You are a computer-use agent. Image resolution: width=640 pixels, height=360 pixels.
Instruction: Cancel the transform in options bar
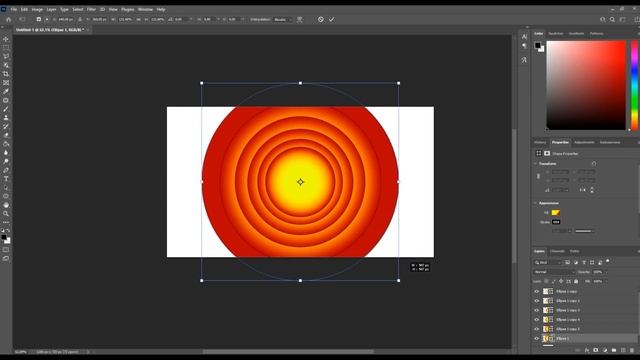pyautogui.click(x=321, y=19)
